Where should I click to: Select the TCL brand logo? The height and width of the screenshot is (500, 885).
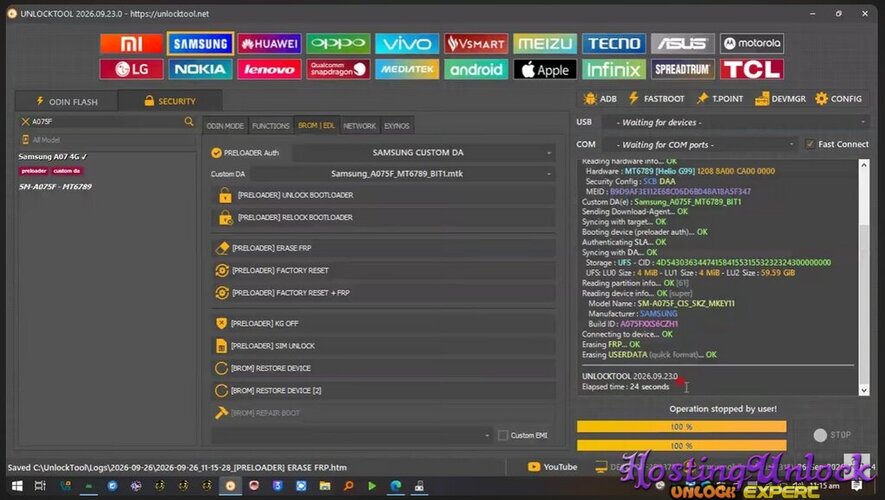(x=752, y=69)
